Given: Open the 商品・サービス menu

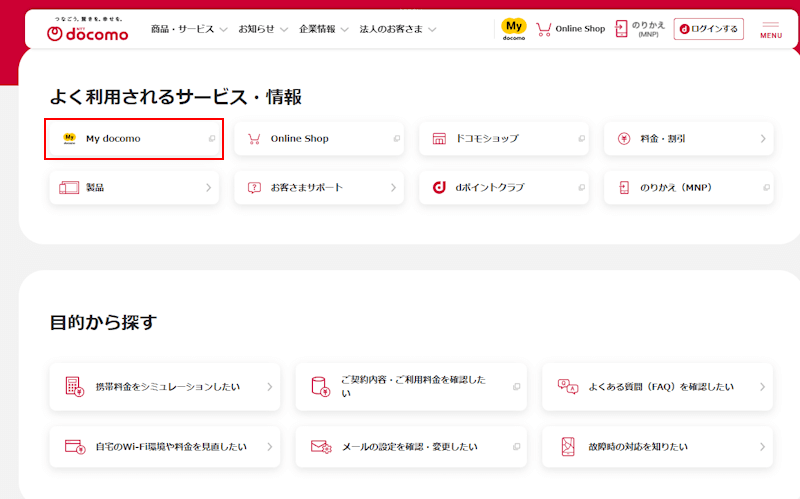Looking at the screenshot, I should [182, 29].
